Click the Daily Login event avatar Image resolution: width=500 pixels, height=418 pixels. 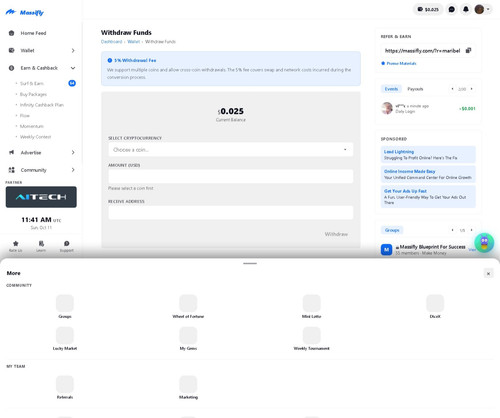pos(387,108)
